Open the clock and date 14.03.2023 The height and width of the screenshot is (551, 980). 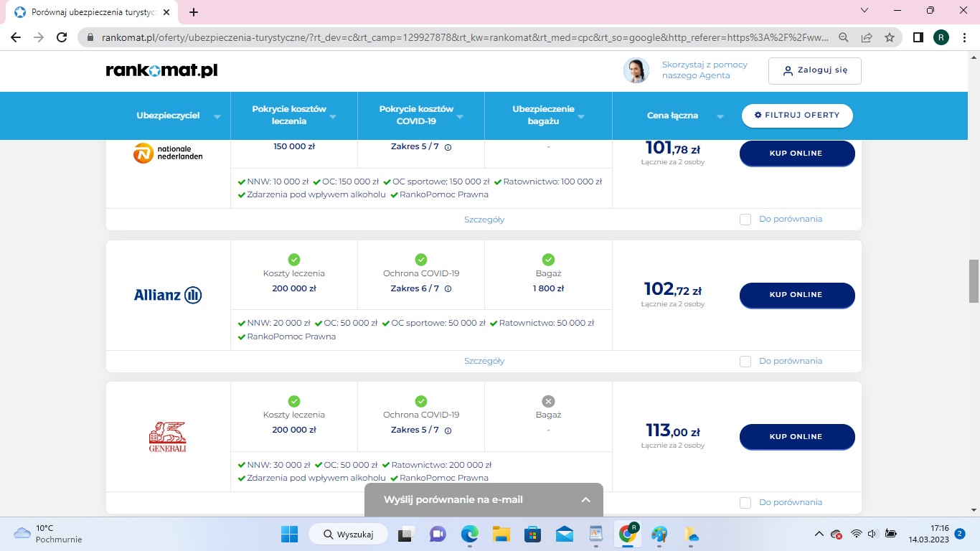coord(929,534)
